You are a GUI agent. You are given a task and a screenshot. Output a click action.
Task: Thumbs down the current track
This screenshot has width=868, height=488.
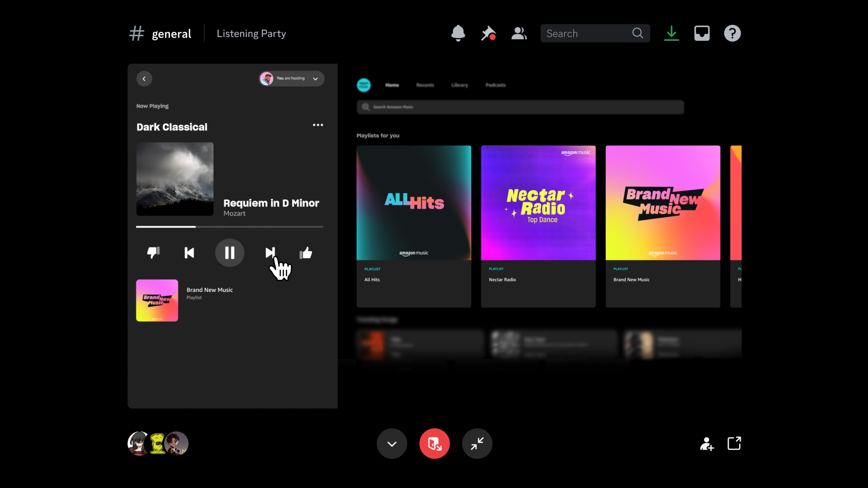[154, 253]
